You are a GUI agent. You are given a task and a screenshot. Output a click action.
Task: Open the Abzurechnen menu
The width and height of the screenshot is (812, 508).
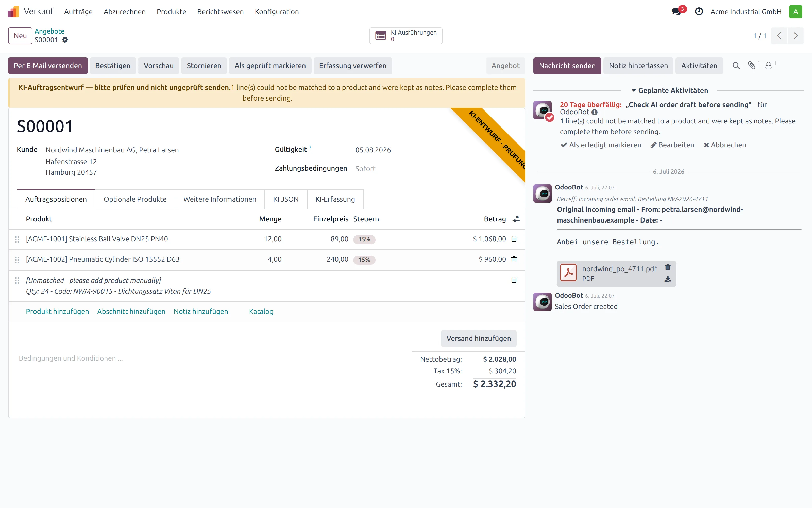coord(125,12)
